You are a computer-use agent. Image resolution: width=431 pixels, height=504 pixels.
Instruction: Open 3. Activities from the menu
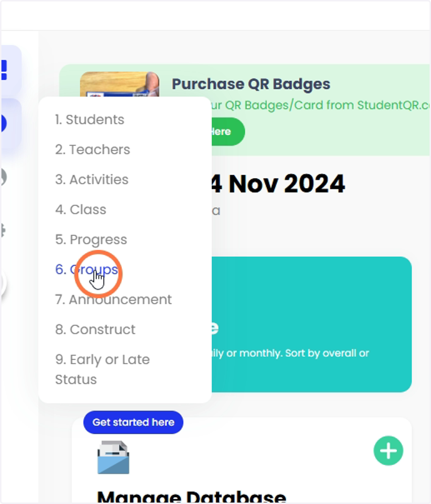click(x=92, y=179)
